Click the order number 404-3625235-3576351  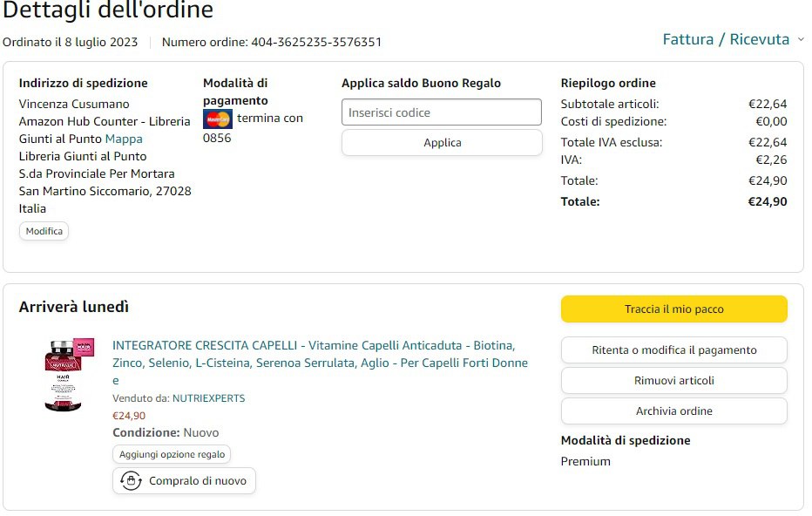click(316, 42)
